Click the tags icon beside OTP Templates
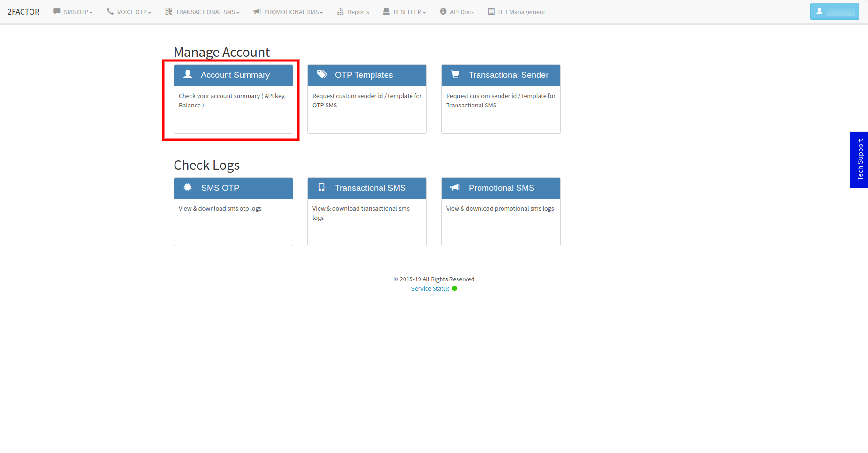The width and height of the screenshot is (868, 453). 322,74
